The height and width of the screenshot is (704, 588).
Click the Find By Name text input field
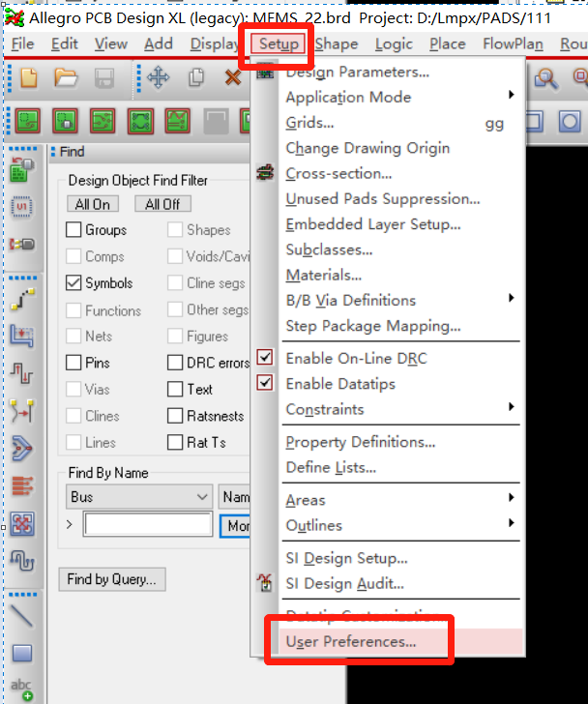click(x=148, y=524)
